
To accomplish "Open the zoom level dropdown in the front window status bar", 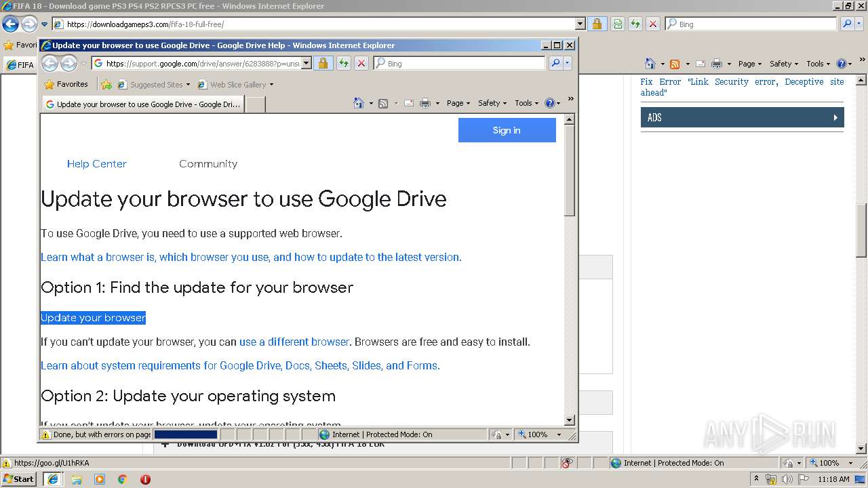I will [559, 434].
